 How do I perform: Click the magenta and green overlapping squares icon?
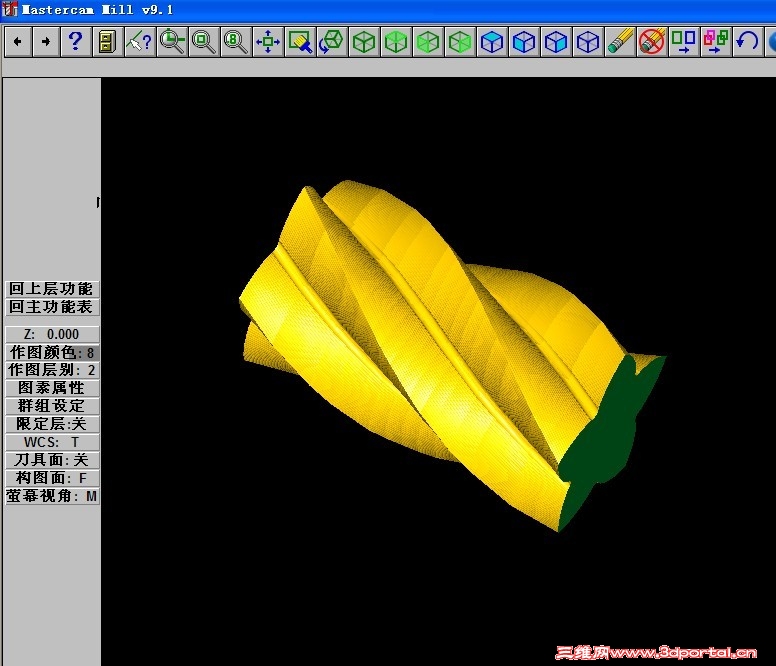click(x=716, y=42)
